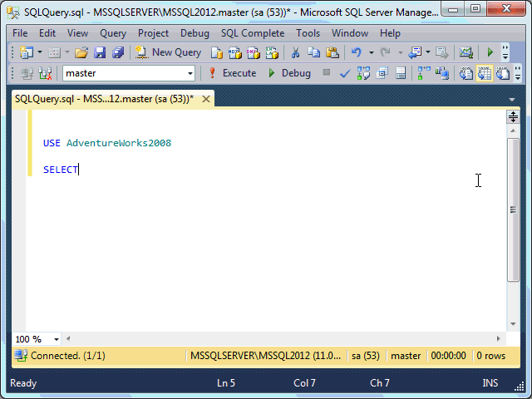The image size is (532, 399).
Task: Click the Paste clipboard icon
Action: tap(332, 52)
